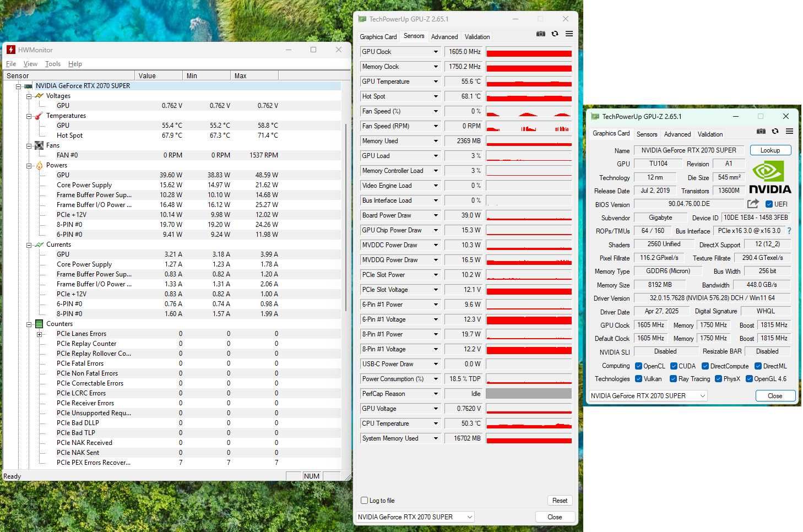This screenshot has width=803, height=532.
Task: Click the refresh icon in GPU-Z Graphics Card window
Action: (x=775, y=131)
